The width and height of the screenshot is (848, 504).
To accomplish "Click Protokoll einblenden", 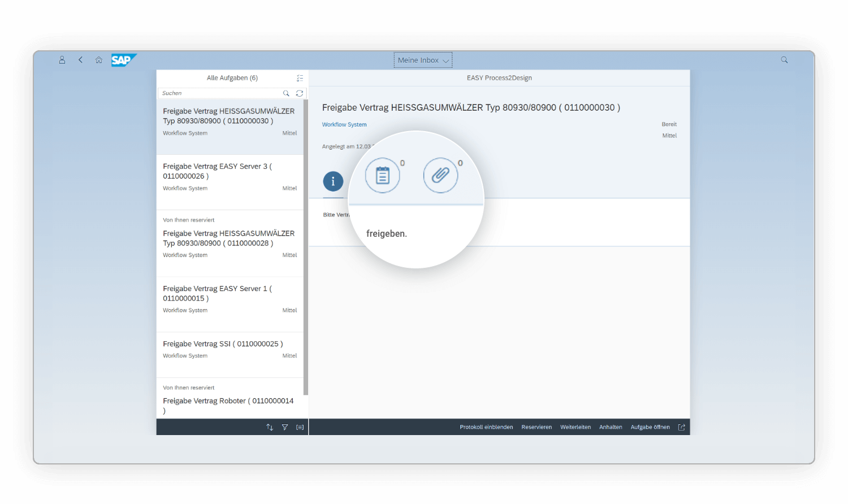I will click(486, 427).
